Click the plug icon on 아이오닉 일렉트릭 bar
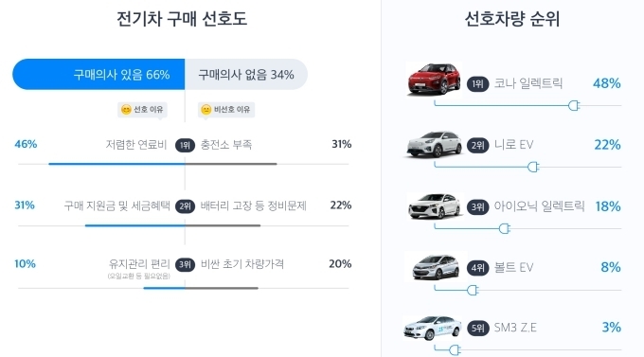 [505, 228]
